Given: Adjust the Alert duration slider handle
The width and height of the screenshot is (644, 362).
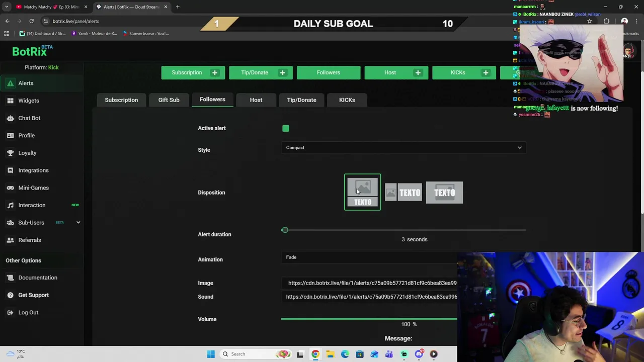Looking at the screenshot, I should [285, 230].
